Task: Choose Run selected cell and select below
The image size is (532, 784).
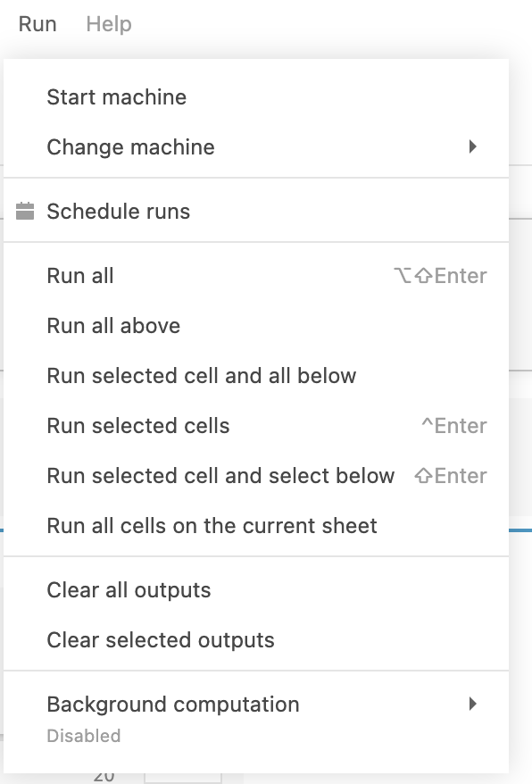Action: pos(220,476)
